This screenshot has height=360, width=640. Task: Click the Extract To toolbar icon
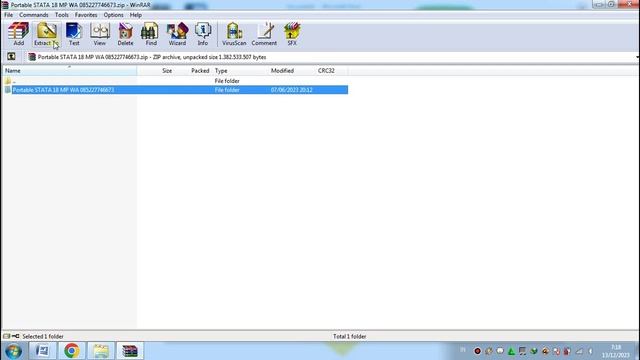click(46, 34)
